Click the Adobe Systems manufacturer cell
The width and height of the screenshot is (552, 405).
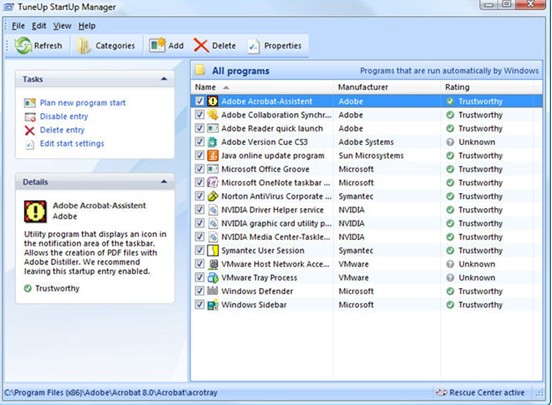point(366,142)
